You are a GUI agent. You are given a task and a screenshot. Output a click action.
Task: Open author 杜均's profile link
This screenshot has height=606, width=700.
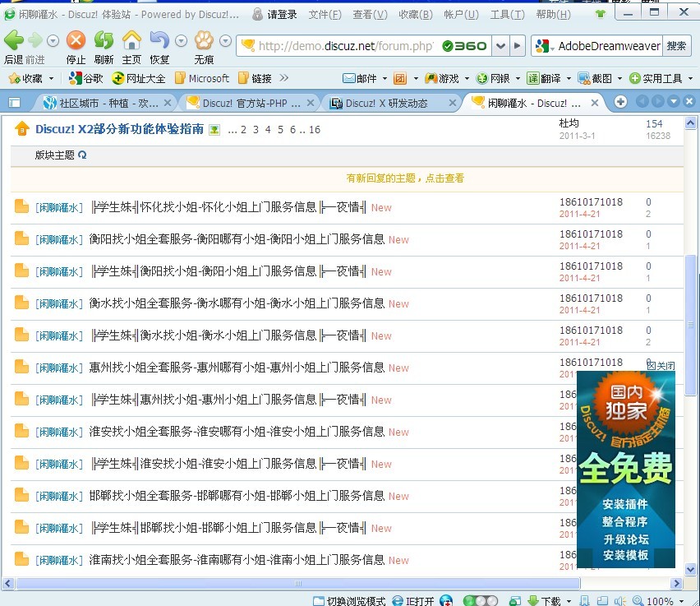569,123
